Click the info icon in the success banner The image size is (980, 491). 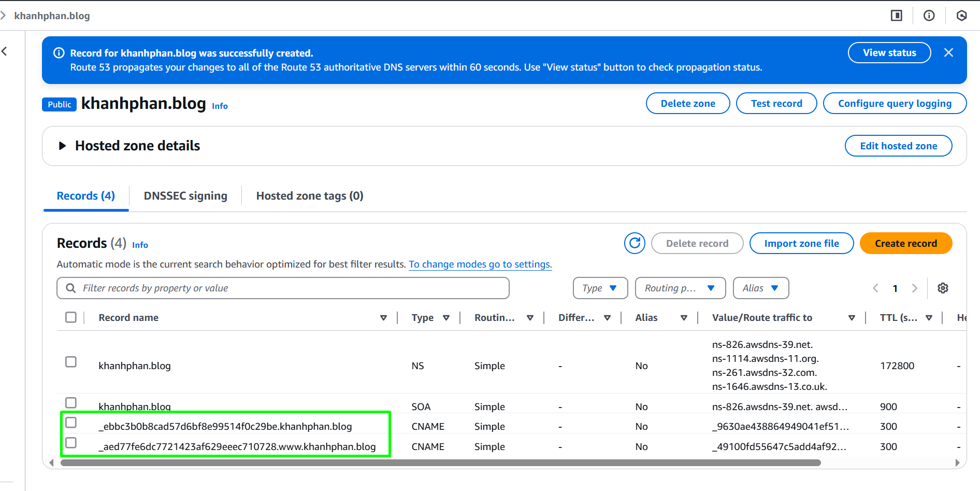pyautogui.click(x=59, y=53)
